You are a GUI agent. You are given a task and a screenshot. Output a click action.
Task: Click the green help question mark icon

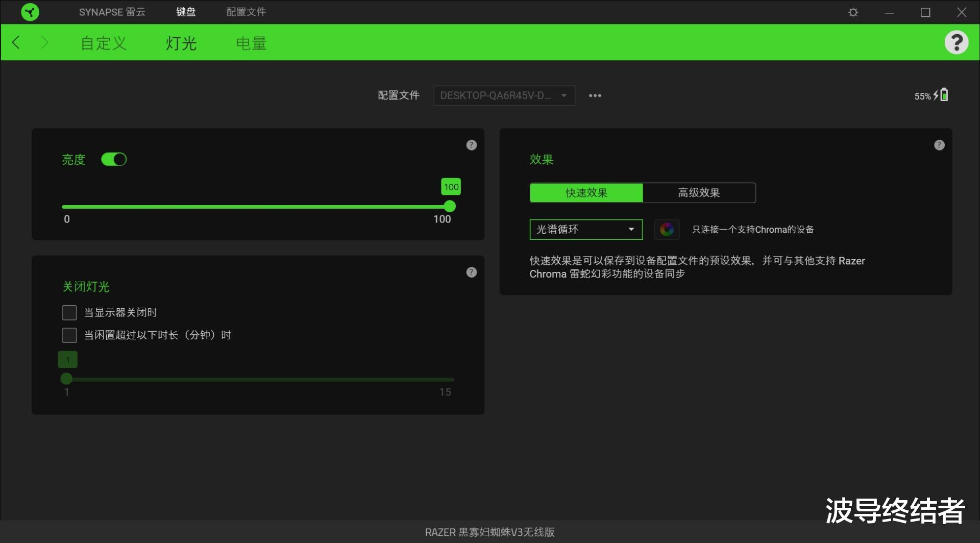pos(957,42)
